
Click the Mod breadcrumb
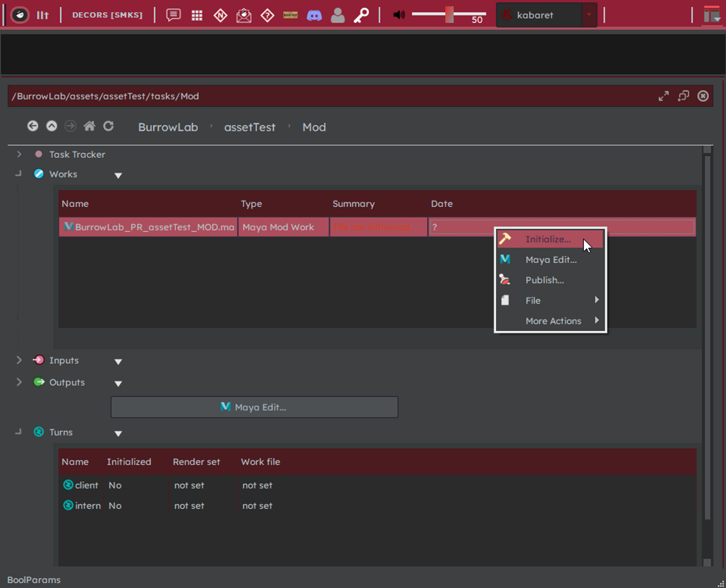pyautogui.click(x=314, y=127)
